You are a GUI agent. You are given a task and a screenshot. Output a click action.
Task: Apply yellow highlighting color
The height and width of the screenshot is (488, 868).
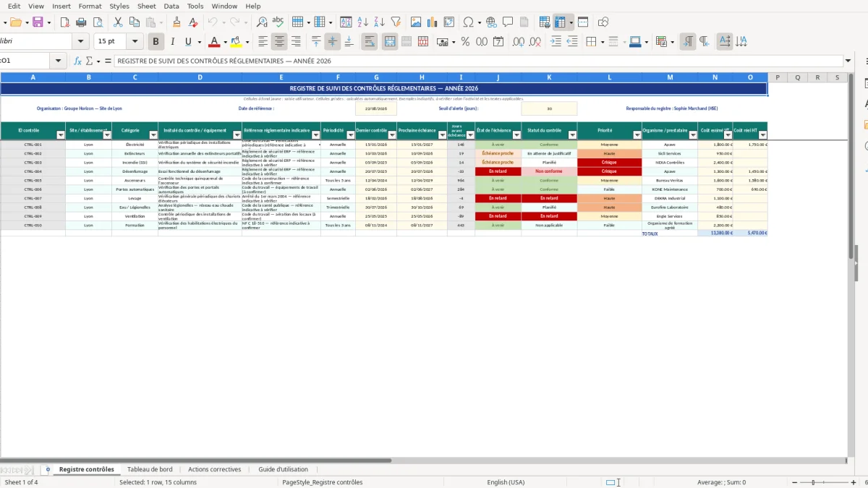237,42
